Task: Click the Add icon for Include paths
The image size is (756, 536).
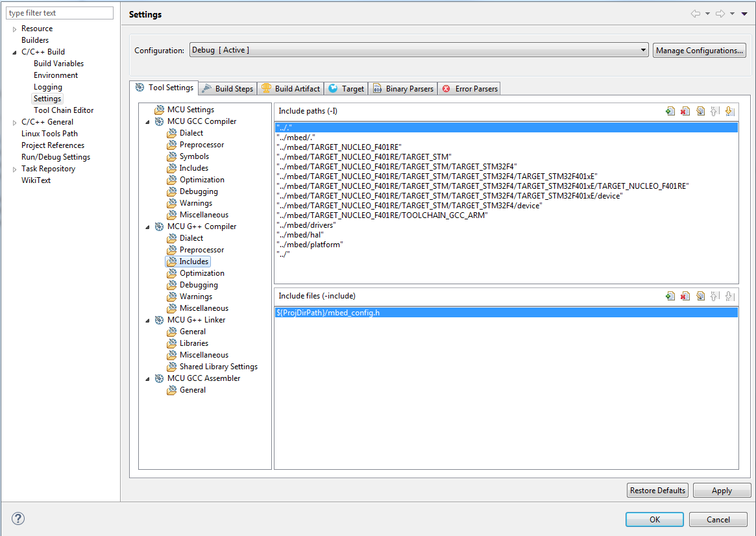Action: click(x=670, y=112)
